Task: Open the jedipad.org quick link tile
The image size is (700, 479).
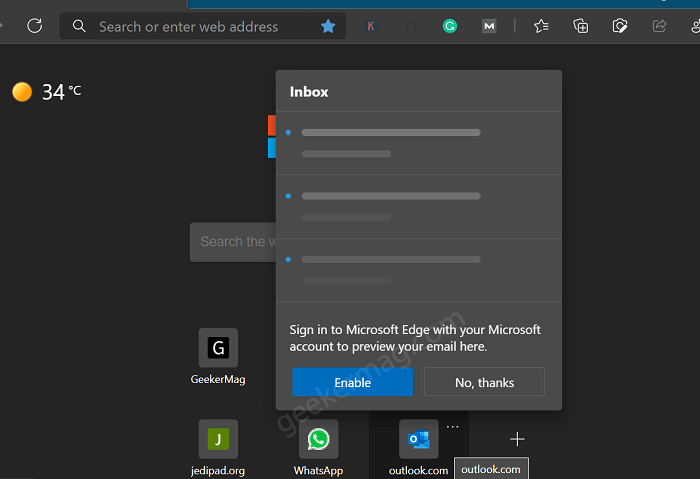Action: click(x=218, y=439)
